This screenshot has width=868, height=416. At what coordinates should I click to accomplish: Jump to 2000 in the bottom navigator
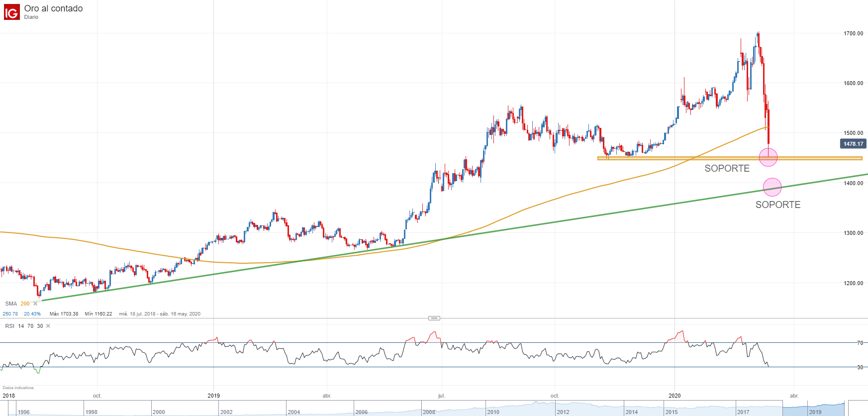point(159,412)
